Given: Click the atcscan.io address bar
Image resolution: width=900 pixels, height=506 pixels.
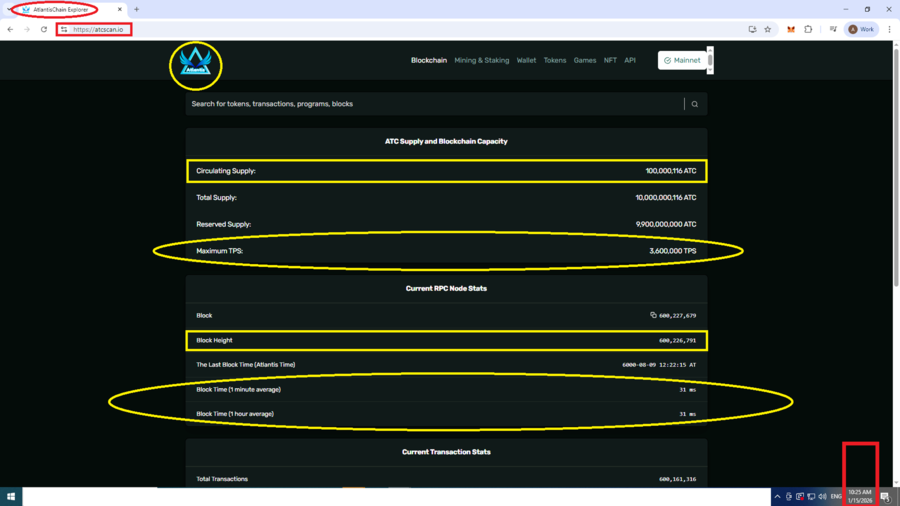Looking at the screenshot, I should [x=98, y=29].
